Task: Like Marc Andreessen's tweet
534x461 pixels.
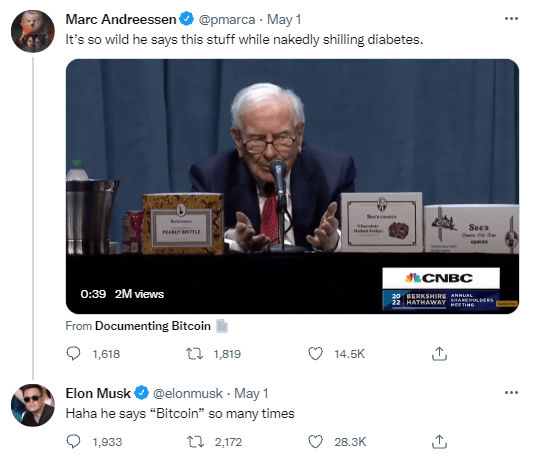Action: pos(315,354)
